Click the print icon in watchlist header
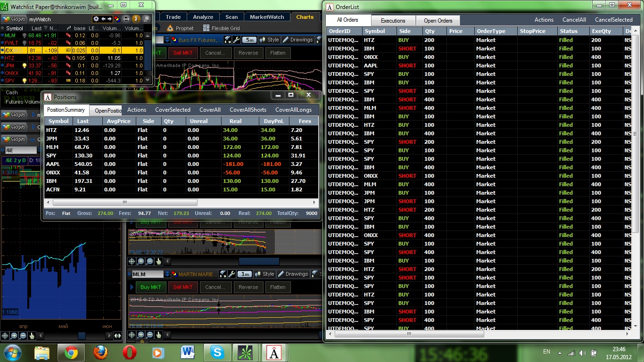This screenshot has height=362, width=644. click(126, 19)
